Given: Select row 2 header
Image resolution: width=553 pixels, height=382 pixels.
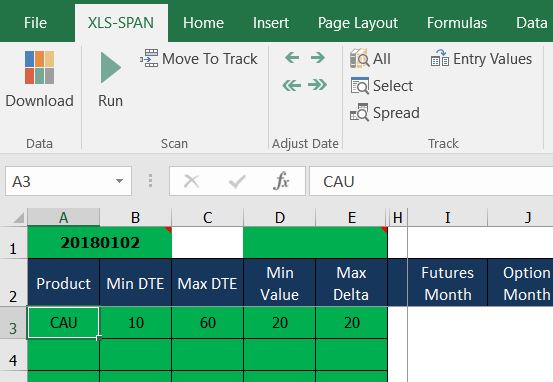Looking at the screenshot, I should (13, 282).
